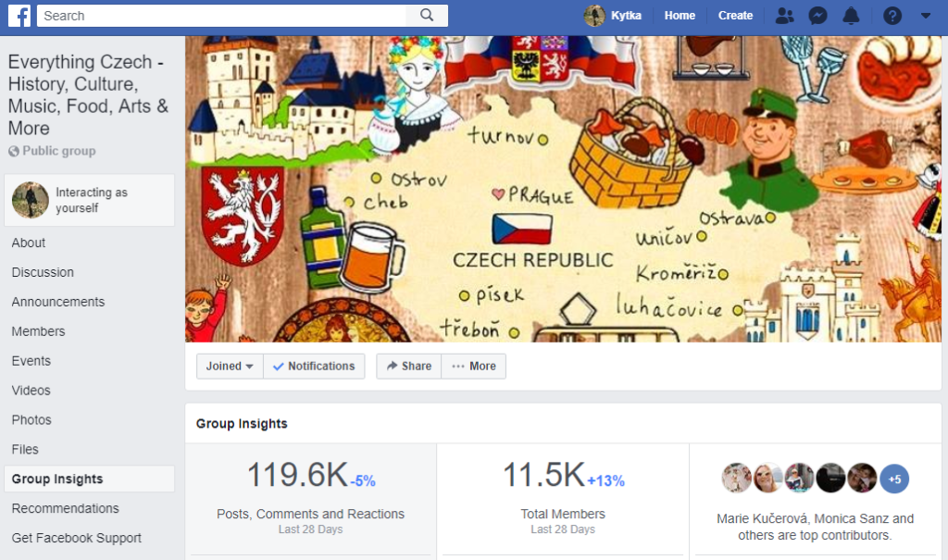Open Members in the group sidebar
The width and height of the screenshot is (948, 560).
point(38,331)
